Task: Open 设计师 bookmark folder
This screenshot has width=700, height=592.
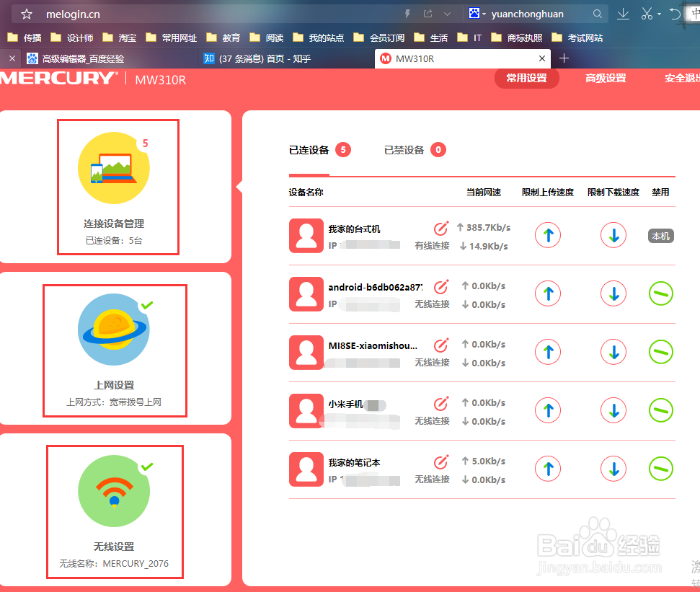Action: 72,38
